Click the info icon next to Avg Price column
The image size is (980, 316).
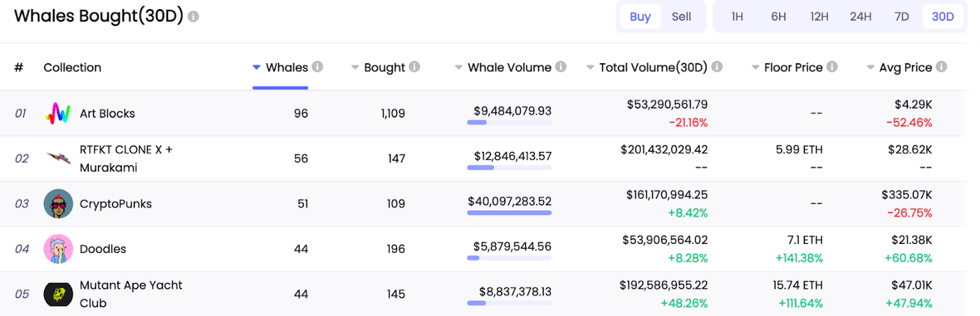click(x=941, y=67)
